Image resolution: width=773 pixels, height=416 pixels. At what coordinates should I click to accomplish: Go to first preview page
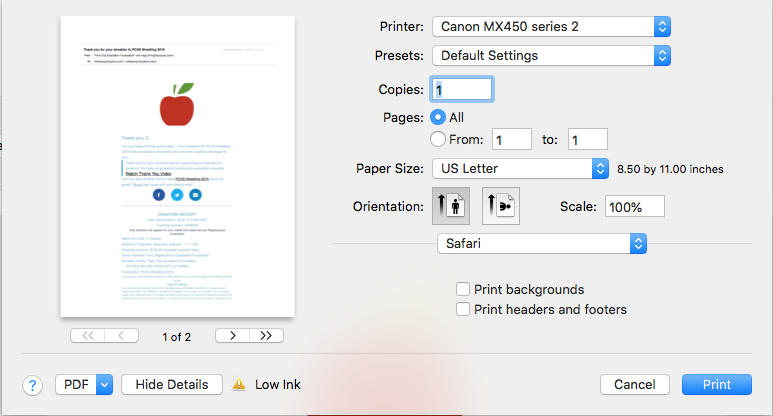tap(88, 336)
